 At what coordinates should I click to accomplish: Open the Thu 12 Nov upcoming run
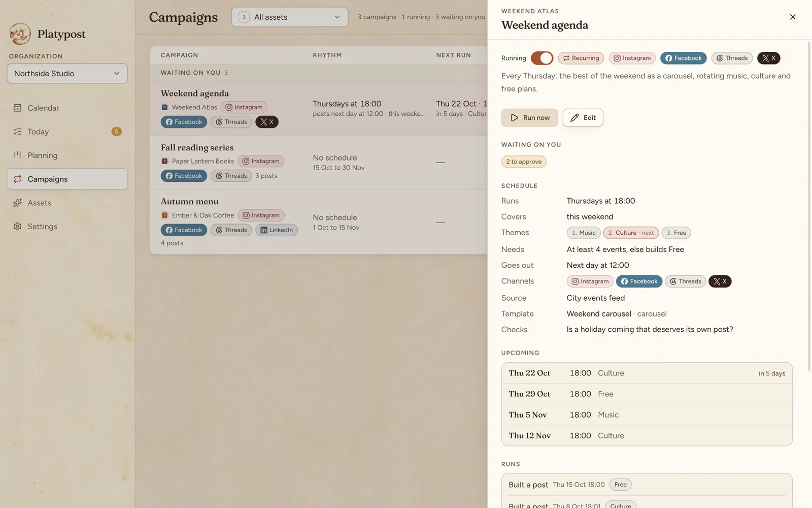pos(647,435)
